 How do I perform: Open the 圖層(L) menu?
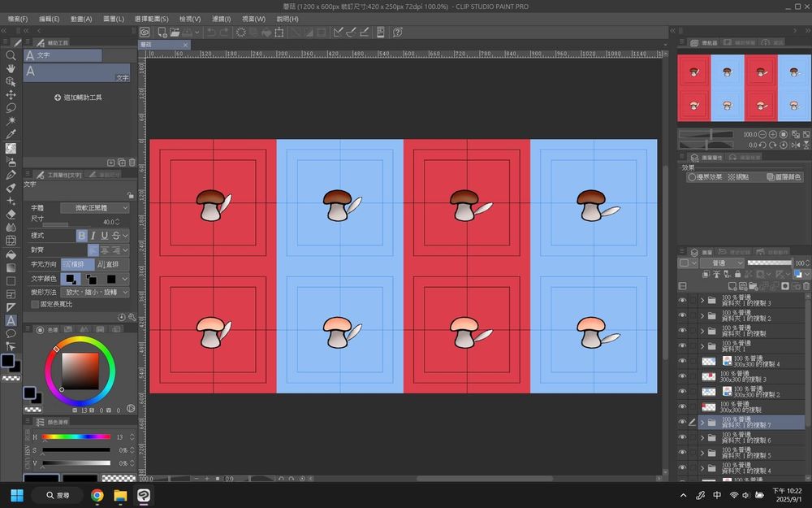pos(114,19)
